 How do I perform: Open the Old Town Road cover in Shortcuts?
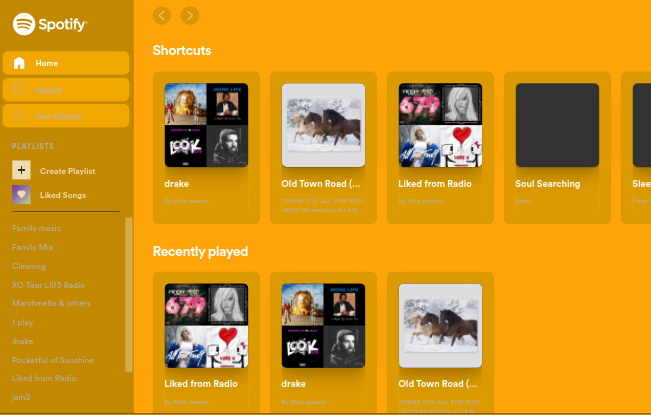pyautogui.click(x=323, y=125)
